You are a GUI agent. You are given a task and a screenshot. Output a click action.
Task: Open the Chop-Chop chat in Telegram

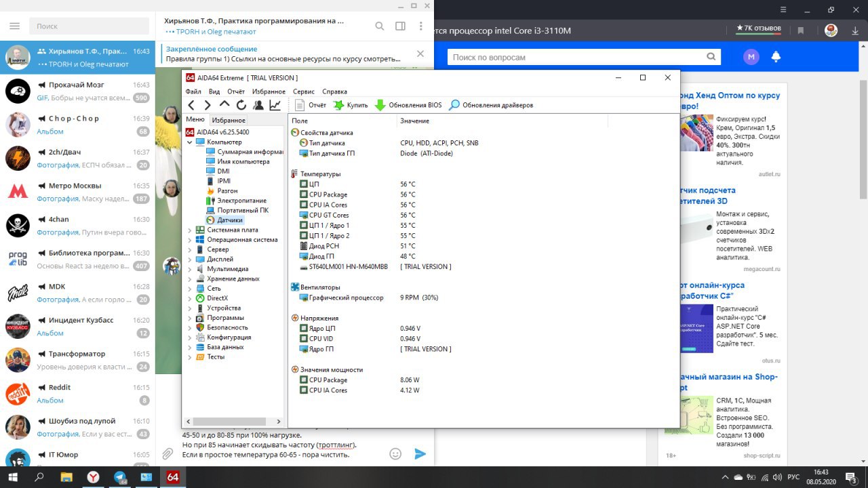[x=77, y=125]
